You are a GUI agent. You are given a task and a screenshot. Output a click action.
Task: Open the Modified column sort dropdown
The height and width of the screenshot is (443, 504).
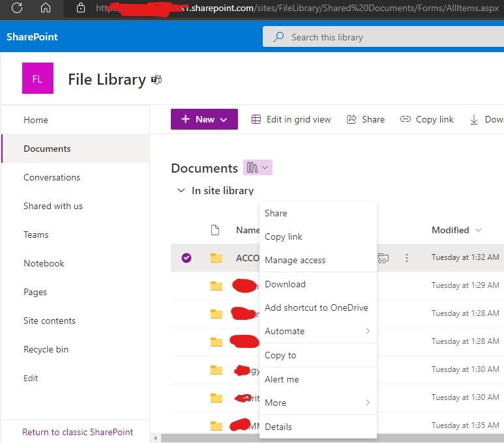pos(479,230)
